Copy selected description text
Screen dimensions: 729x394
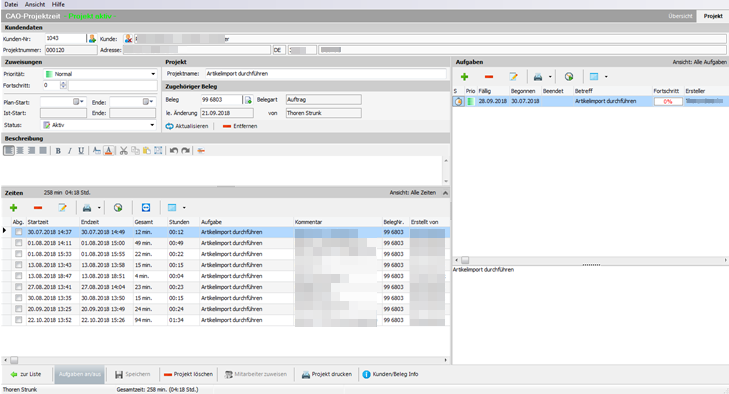(x=135, y=150)
